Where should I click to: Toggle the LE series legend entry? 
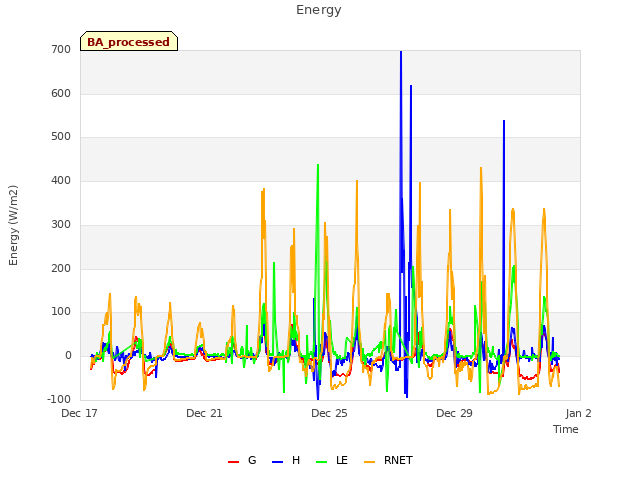(332, 460)
